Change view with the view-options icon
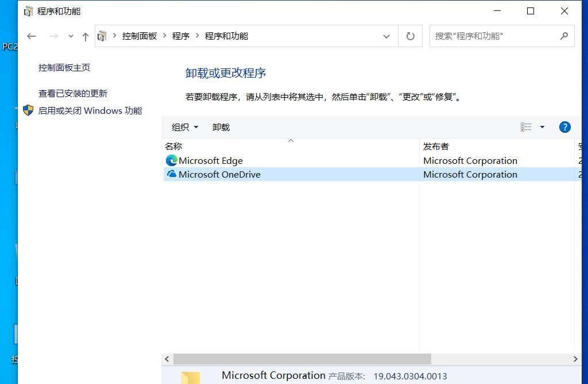 526,127
